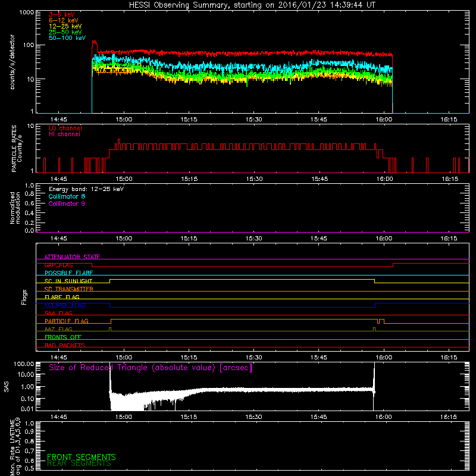Click the SAA_FLAG label
Image resolution: width=476 pixels, height=476 pixels.
coord(58,313)
